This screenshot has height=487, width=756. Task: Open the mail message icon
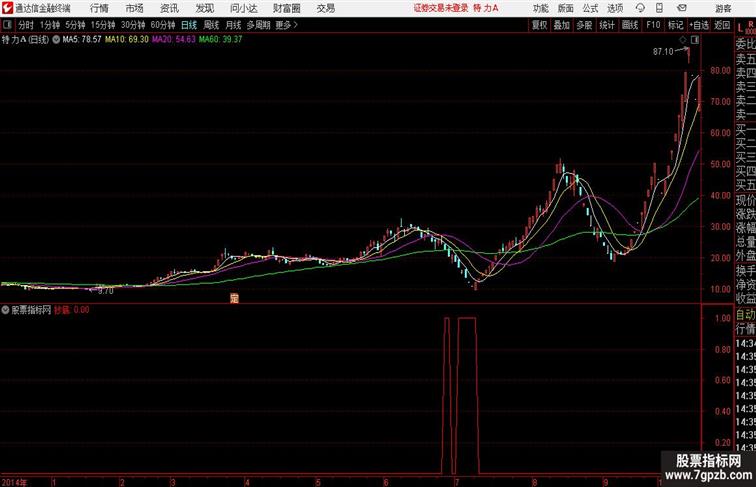(682, 8)
